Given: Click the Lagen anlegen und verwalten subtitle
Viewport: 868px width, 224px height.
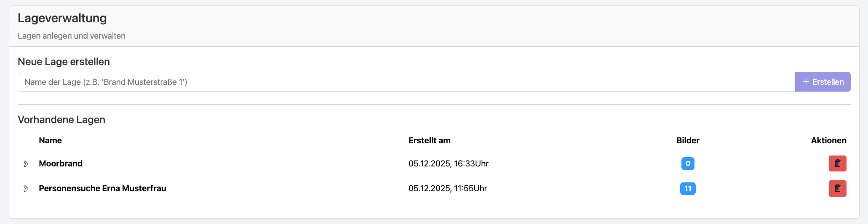Looking at the screenshot, I should tap(72, 36).
